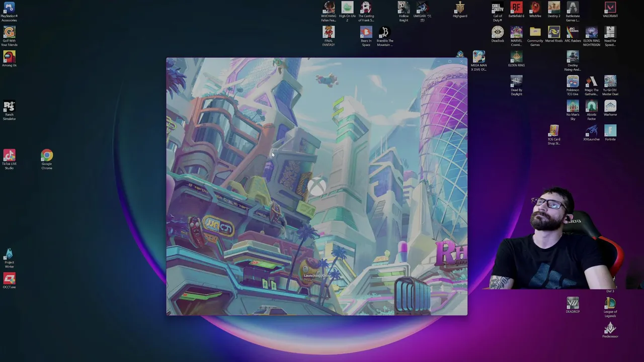Image resolution: width=644 pixels, height=362 pixels.
Task: Select Yu-Gi-Oh! Master Duel icon
Action: click(x=610, y=85)
